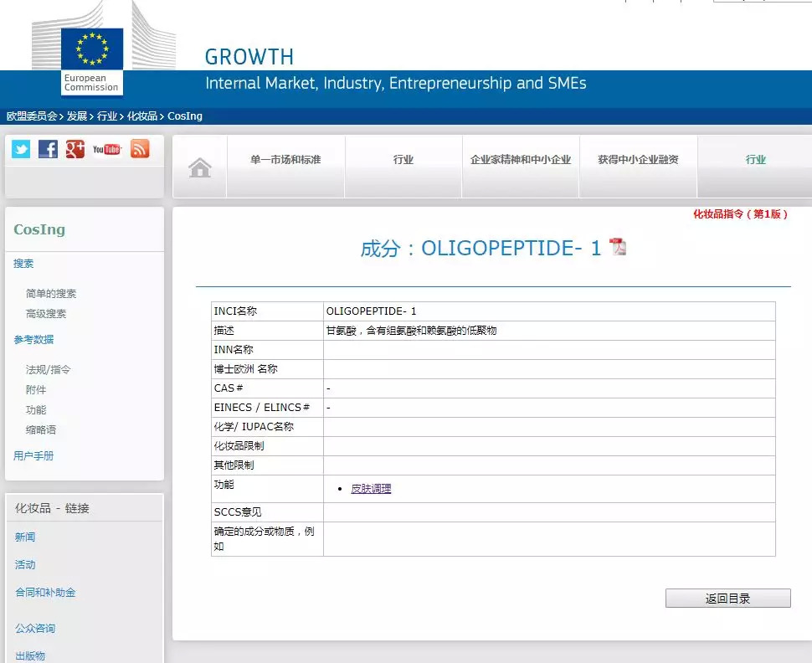Screen dimensions: 812x663
Task: Open 化妆品 breadcrumb link
Action: click(x=142, y=116)
